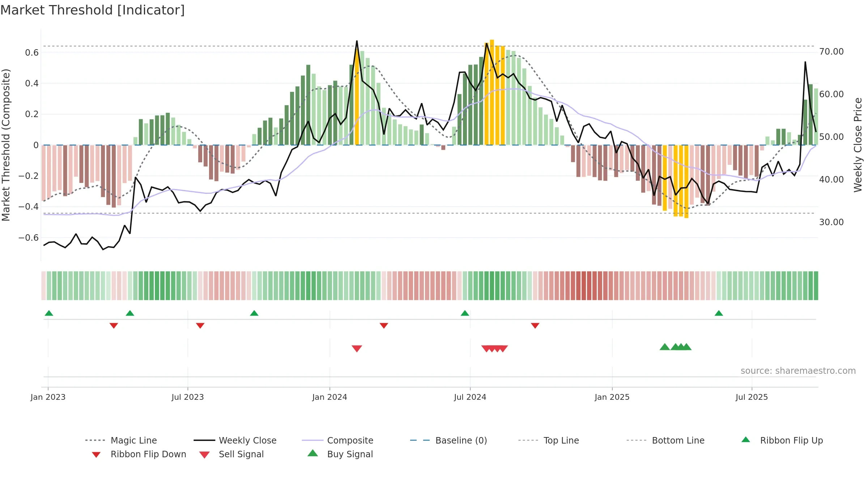
Task: Hide the Composite series via legend
Action: click(x=337, y=440)
